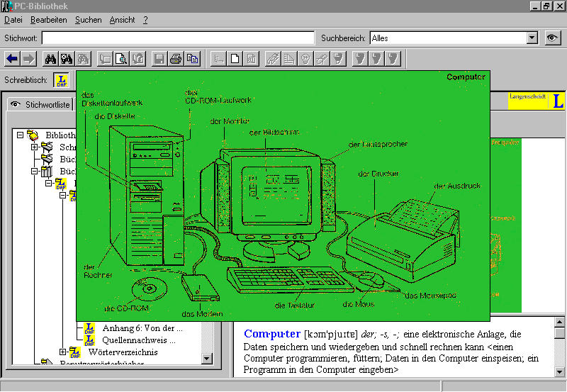Screen dimensions: 567x392
Task: Open the Langenscheidt book on Schreibtisch
Action: coord(62,81)
